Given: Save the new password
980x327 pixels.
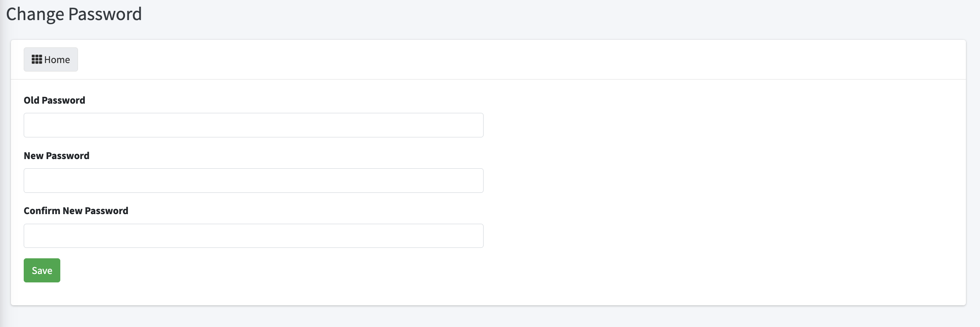Looking at the screenshot, I should [x=42, y=270].
